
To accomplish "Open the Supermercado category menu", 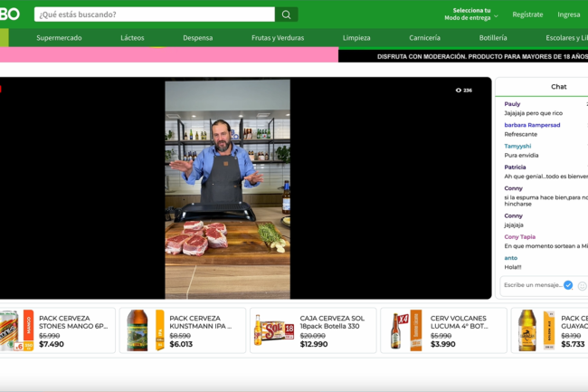I will (x=59, y=38).
